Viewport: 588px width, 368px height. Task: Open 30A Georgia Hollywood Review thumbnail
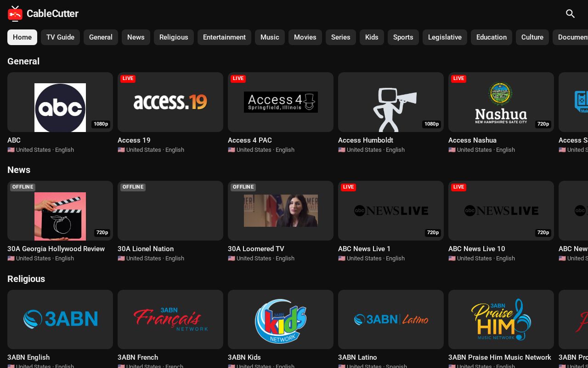click(x=60, y=211)
